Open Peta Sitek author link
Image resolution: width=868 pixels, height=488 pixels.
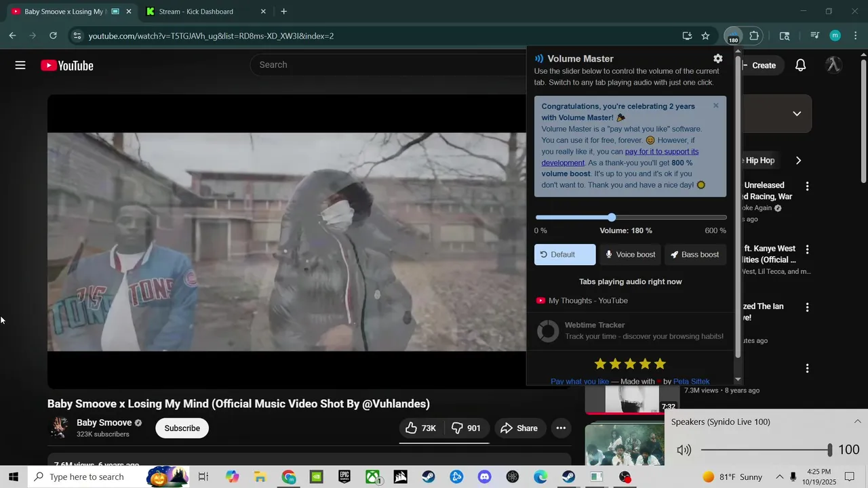691,382
